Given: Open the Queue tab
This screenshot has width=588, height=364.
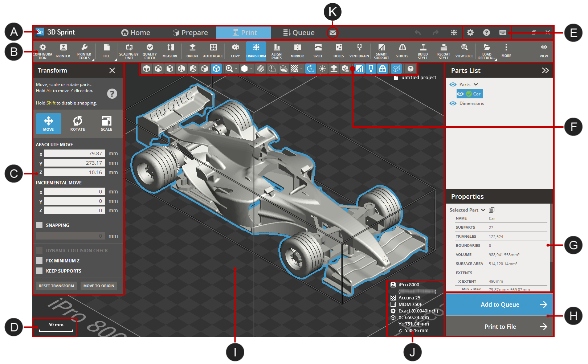Looking at the screenshot, I should click(x=299, y=33).
